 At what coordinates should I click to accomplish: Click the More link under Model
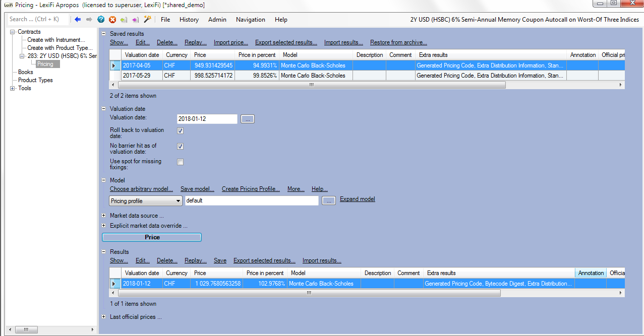296,189
